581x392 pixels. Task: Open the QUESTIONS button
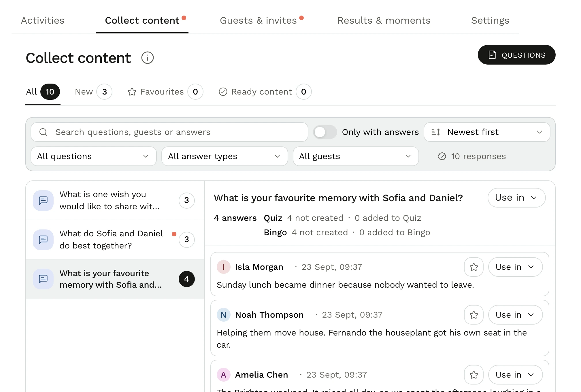tap(516, 55)
